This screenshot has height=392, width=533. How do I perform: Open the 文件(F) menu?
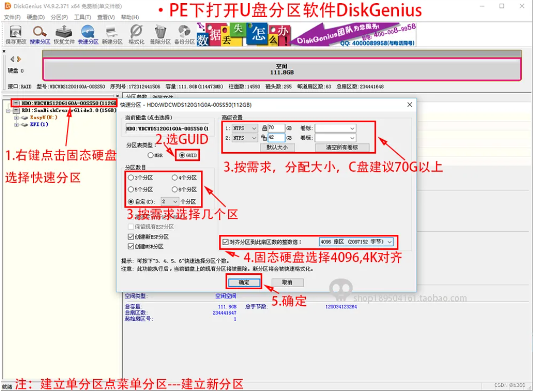pos(12,17)
